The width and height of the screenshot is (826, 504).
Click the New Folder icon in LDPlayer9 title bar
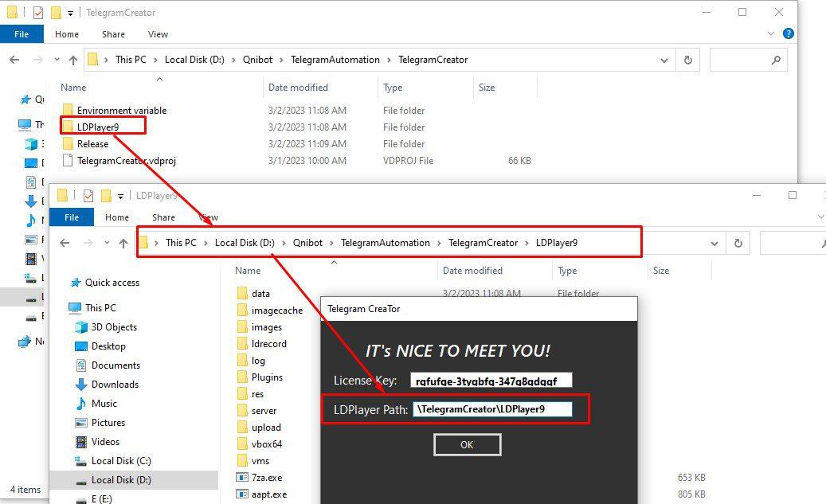(x=106, y=195)
